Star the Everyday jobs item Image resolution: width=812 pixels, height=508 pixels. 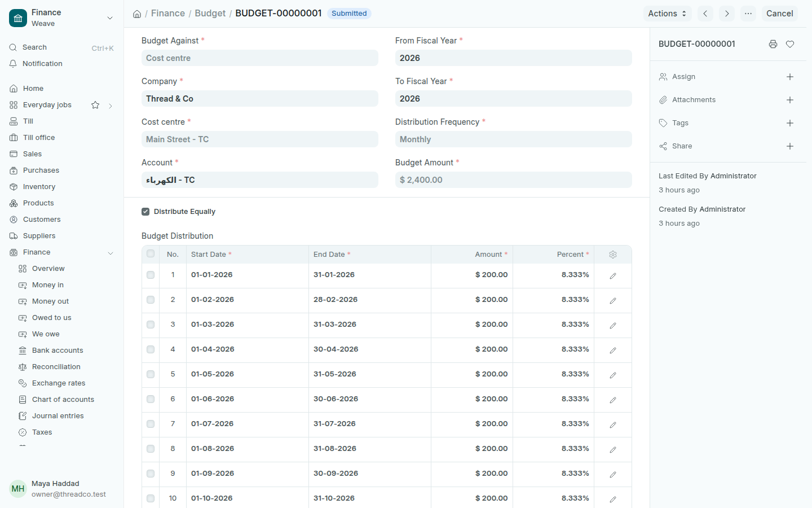coord(95,105)
